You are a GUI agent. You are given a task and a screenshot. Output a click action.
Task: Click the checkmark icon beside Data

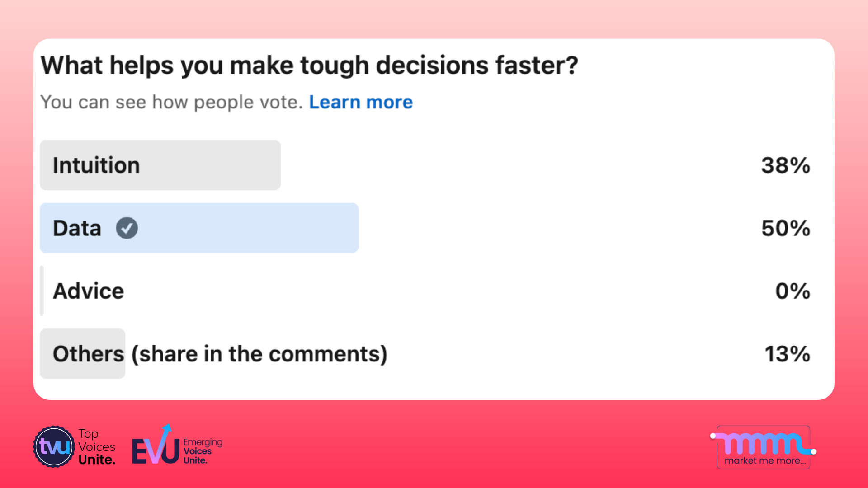[x=127, y=228]
